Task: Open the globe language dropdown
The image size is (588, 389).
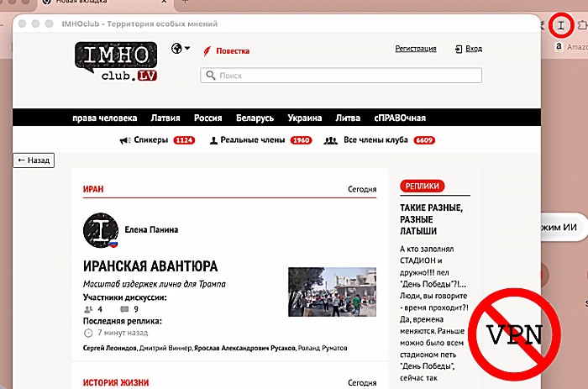Action: (179, 49)
